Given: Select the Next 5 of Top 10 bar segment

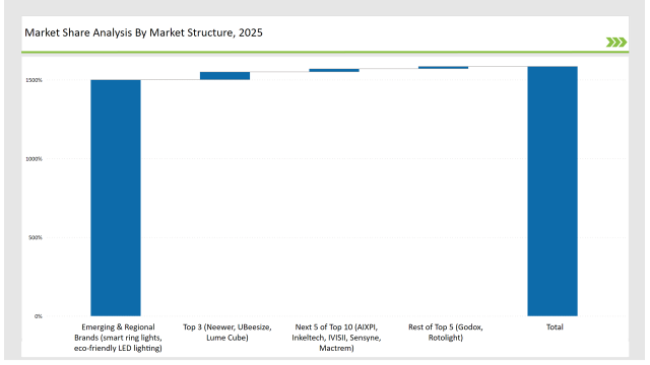Looking at the screenshot, I should point(334,70).
